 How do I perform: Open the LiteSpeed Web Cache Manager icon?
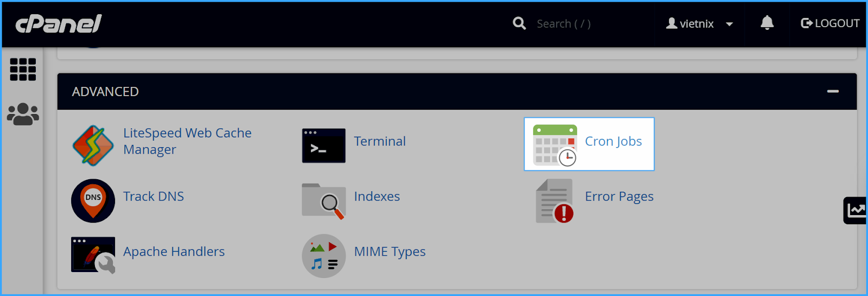click(93, 146)
